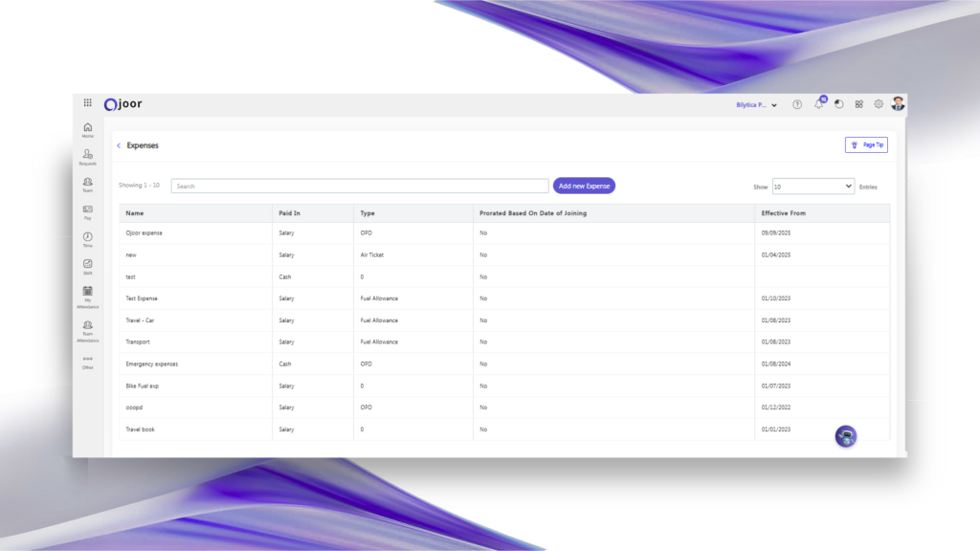Go to Home in the sidebar
This screenshot has width=980, height=551.
click(88, 128)
